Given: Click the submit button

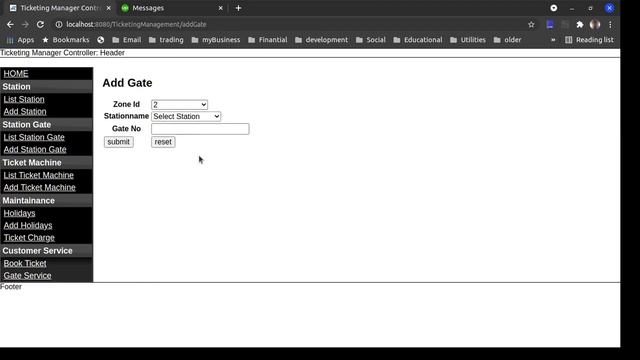Looking at the screenshot, I should tap(118, 142).
